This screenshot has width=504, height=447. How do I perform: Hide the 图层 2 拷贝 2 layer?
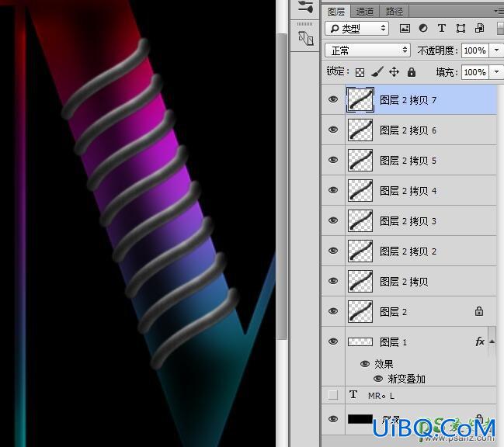[333, 250]
